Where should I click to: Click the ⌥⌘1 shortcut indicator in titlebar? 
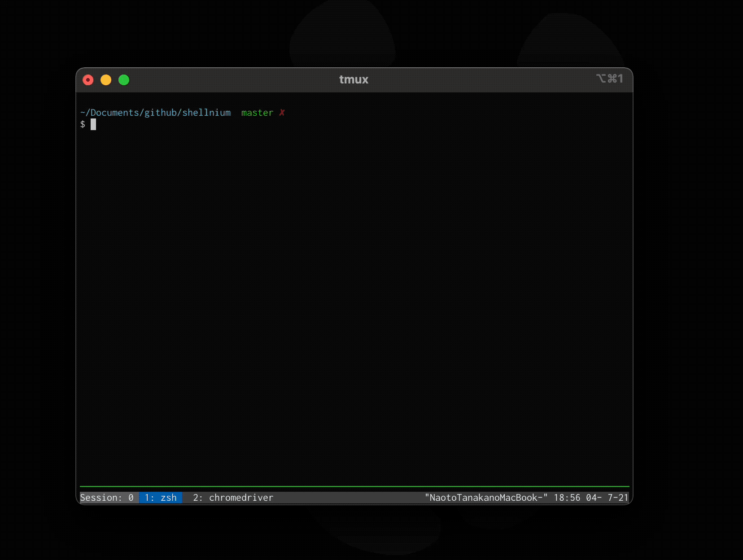point(609,79)
